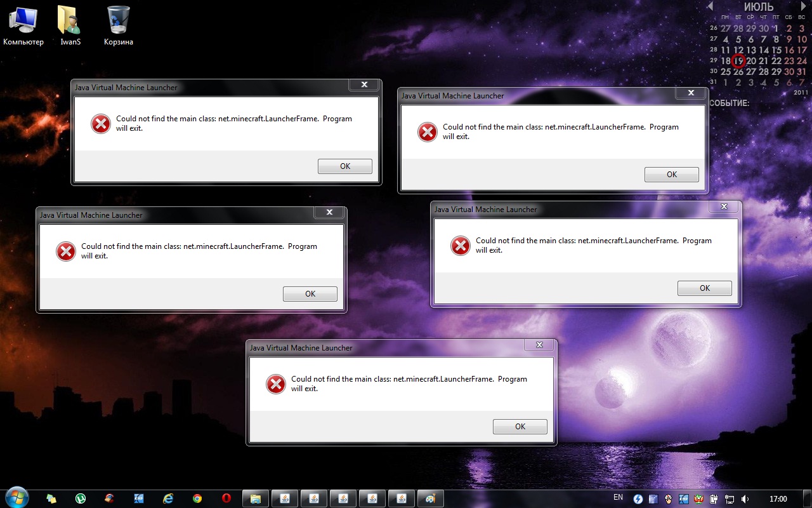Image resolution: width=812 pixels, height=508 pixels.
Task: Launch Opera browser from the taskbar
Action: (x=226, y=498)
